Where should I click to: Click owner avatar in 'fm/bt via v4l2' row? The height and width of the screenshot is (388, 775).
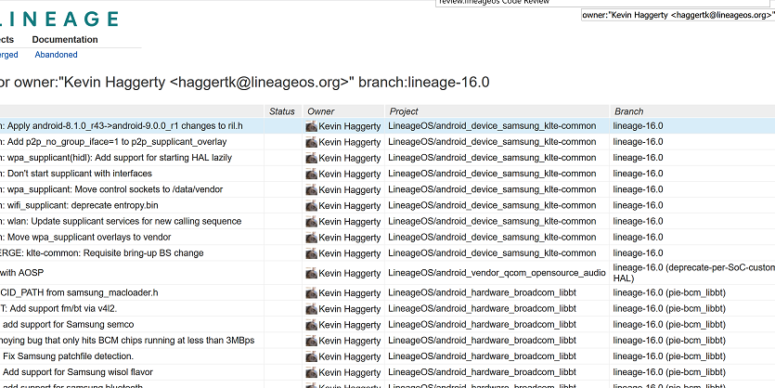(x=311, y=309)
